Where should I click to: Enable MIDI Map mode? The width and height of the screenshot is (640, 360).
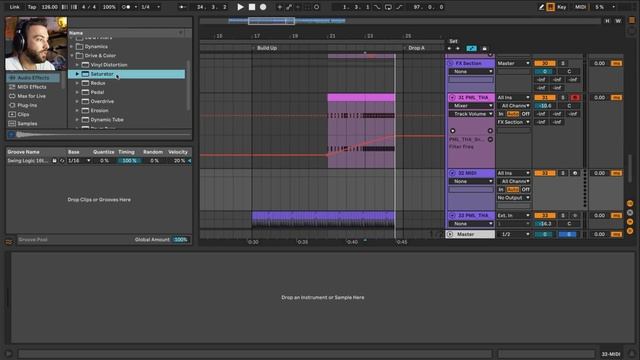580,7
